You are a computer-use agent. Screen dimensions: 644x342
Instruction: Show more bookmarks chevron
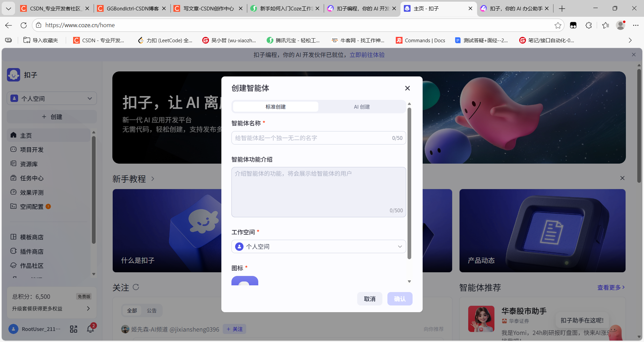[x=630, y=40]
